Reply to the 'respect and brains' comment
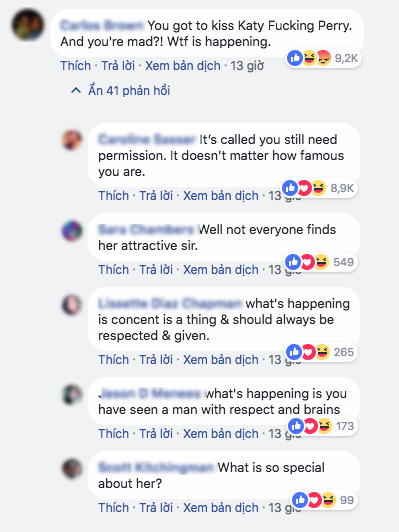The image size is (399, 532). [x=156, y=433]
